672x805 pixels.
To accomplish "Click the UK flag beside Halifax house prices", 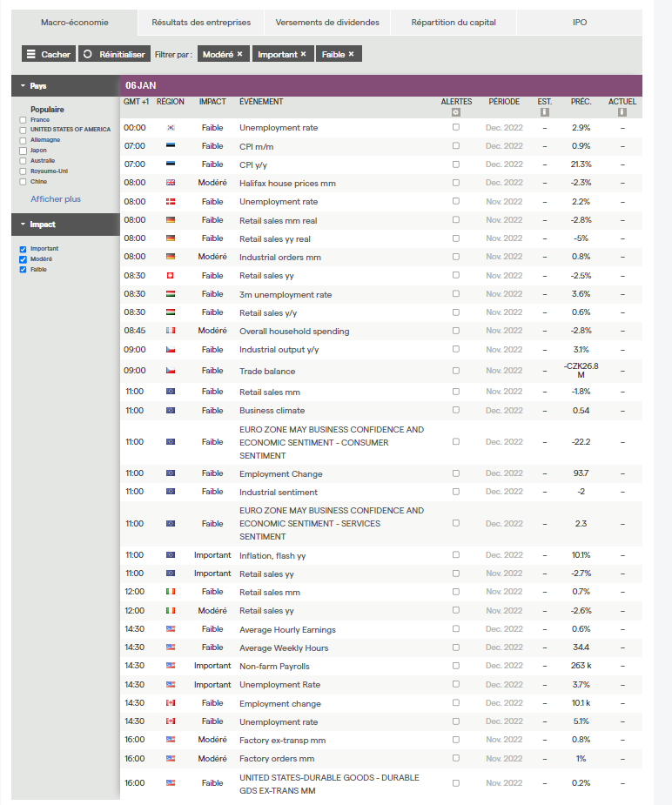I will (x=171, y=183).
